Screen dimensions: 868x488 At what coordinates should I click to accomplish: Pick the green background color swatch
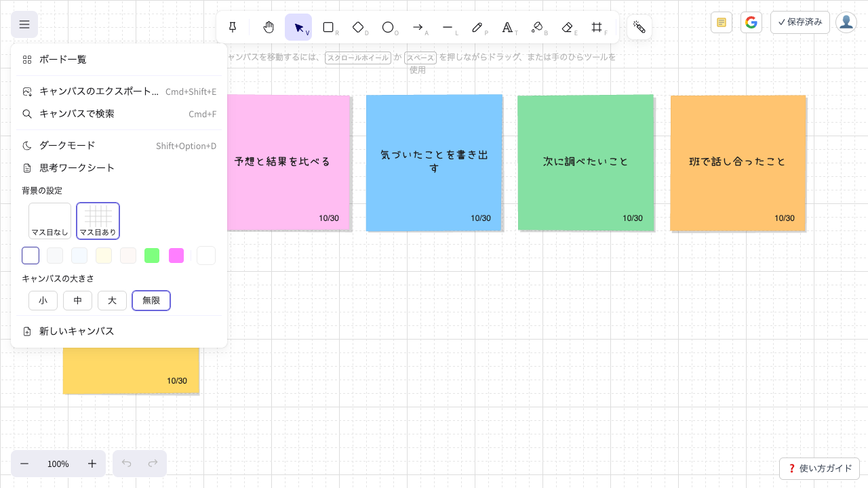click(152, 256)
